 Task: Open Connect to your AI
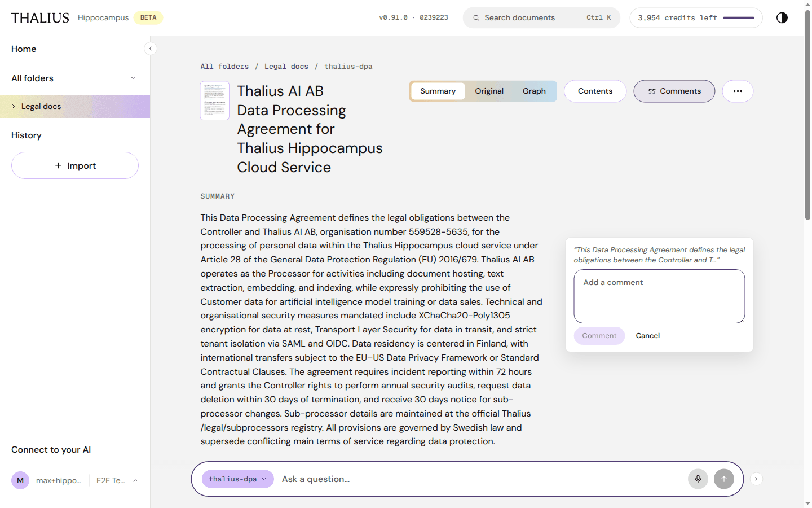click(51, 450)
